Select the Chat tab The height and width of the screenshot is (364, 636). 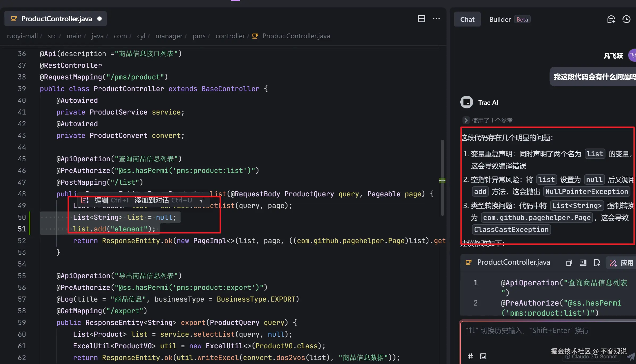(x=467, y=19)
